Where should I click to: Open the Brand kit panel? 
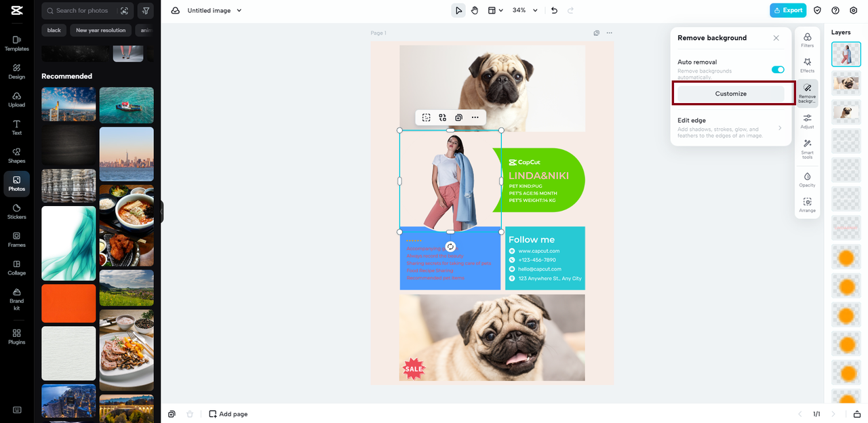tap(16, 299)
